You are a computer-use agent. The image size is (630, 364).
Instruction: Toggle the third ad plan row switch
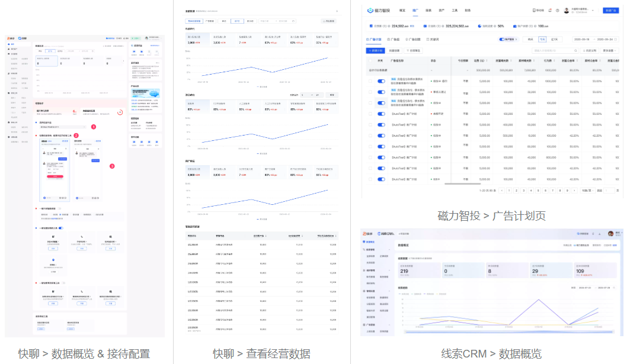pos(381,103)
